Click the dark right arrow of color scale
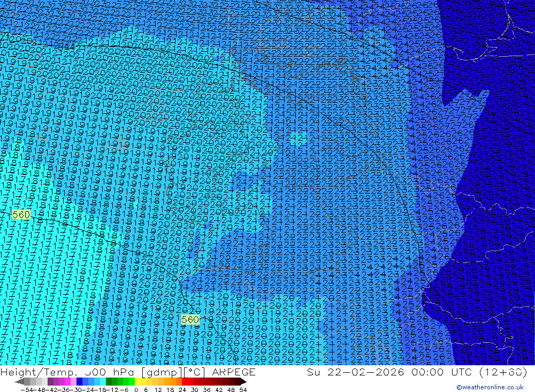 point(243,381)
